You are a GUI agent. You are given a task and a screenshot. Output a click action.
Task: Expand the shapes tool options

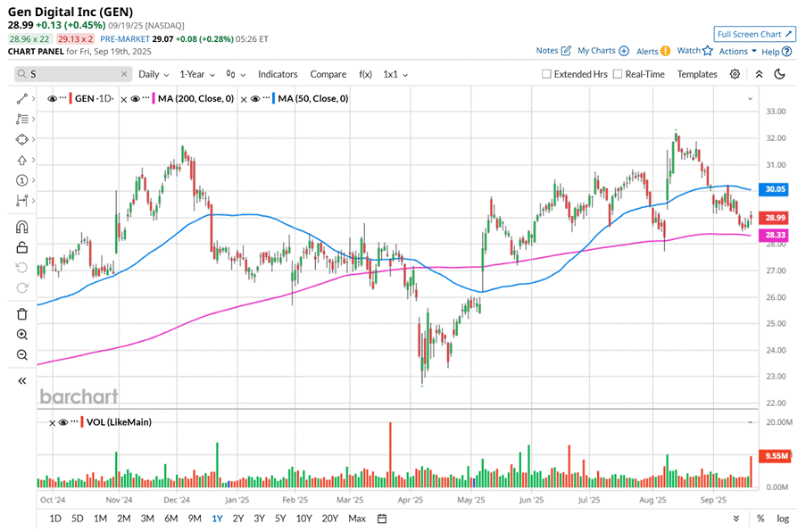tap(33, 139)
